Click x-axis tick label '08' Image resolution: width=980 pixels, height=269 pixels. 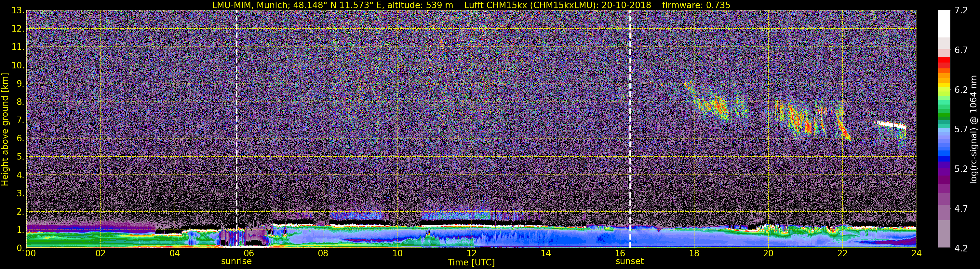tap(323, 253)
